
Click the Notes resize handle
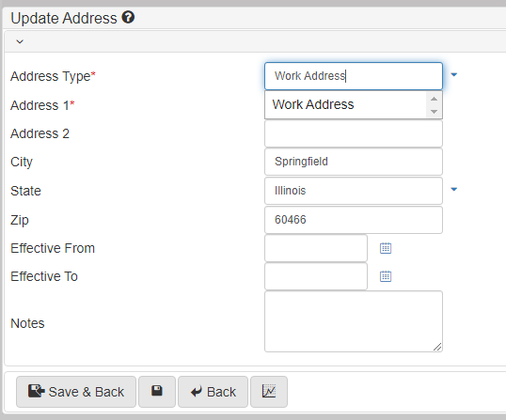click(x=437, y=347)
